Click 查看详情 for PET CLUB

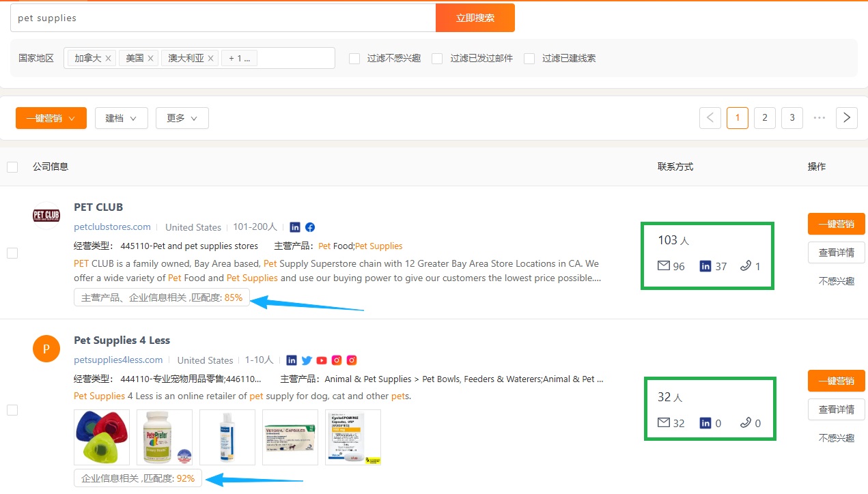click(837, 252)
